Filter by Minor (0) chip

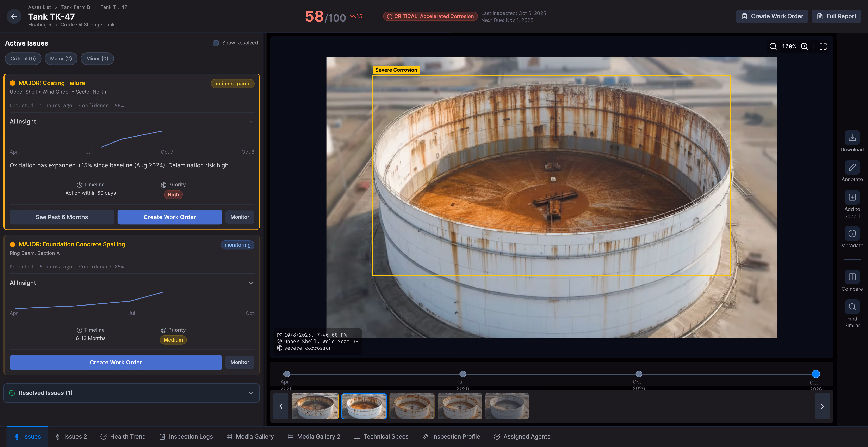pos(97,59)
